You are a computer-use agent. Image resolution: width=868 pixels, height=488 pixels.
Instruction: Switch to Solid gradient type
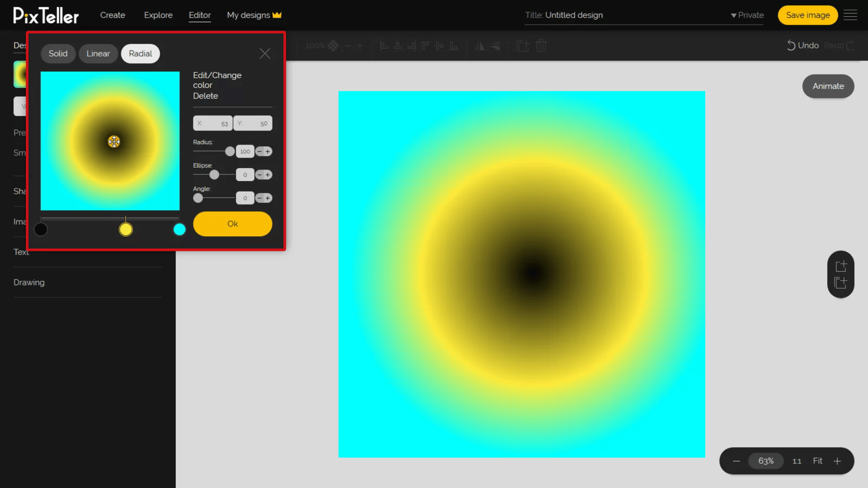point(57,53)
